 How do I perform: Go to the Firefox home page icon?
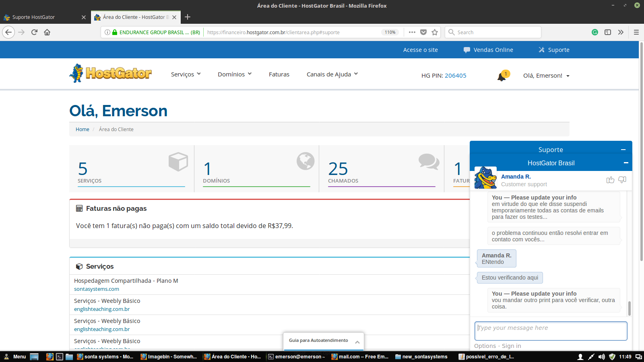pyautogui.click(x=47, y=32)
